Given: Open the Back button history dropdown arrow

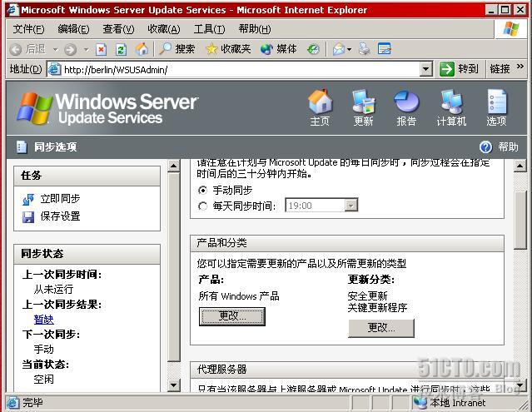Looking at the screenshot, I should (x=55, y=50).
